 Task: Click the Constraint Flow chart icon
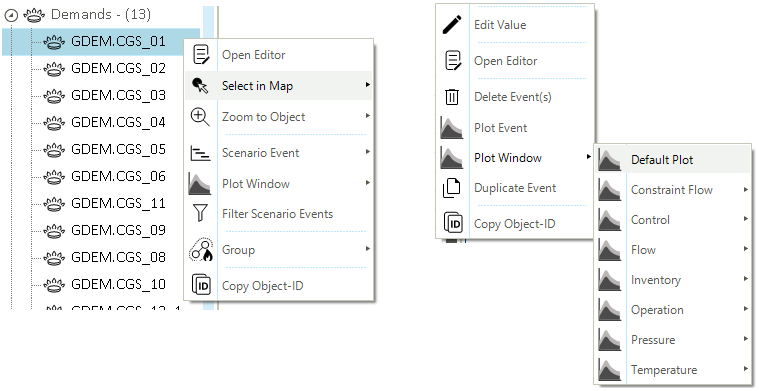609,190
